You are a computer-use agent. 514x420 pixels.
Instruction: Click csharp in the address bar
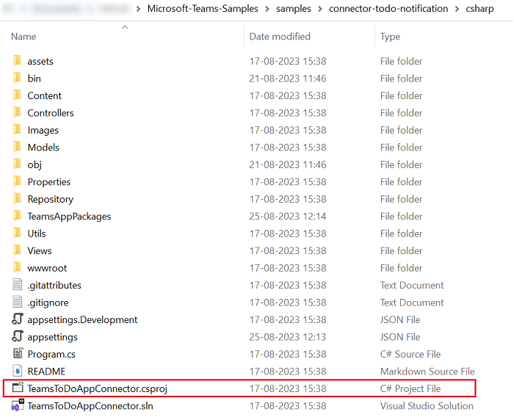[479, 9]
